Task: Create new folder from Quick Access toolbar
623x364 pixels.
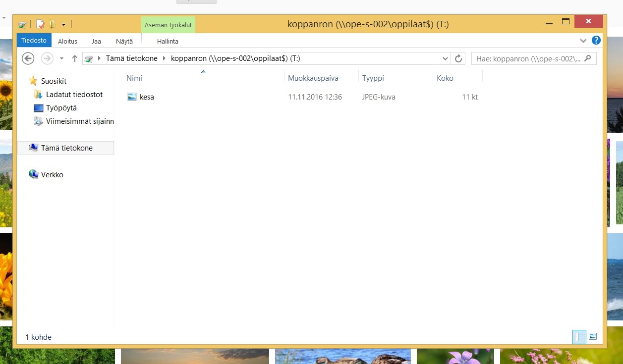Action: (52, 24)
